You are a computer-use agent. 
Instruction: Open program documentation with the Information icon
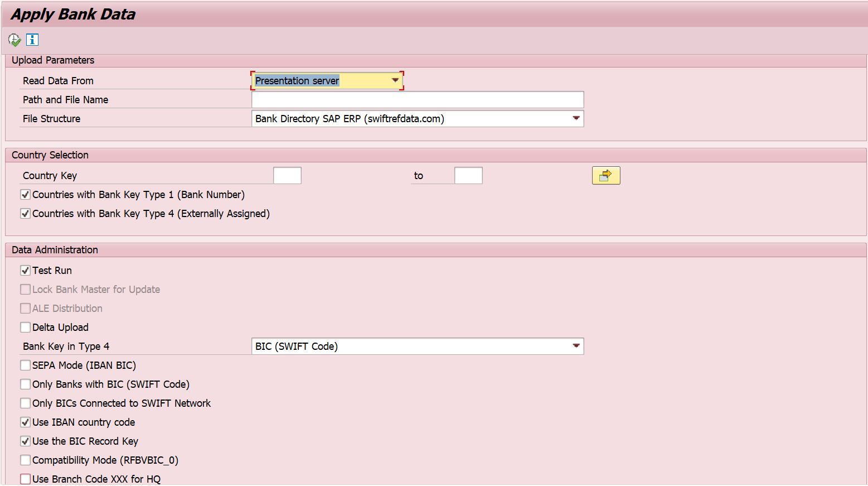32,40
